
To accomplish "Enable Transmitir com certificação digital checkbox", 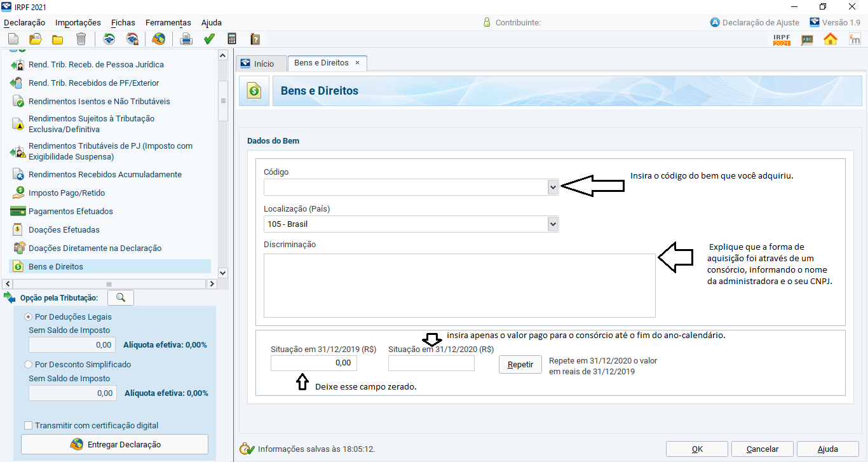I will tap(28, 426).
